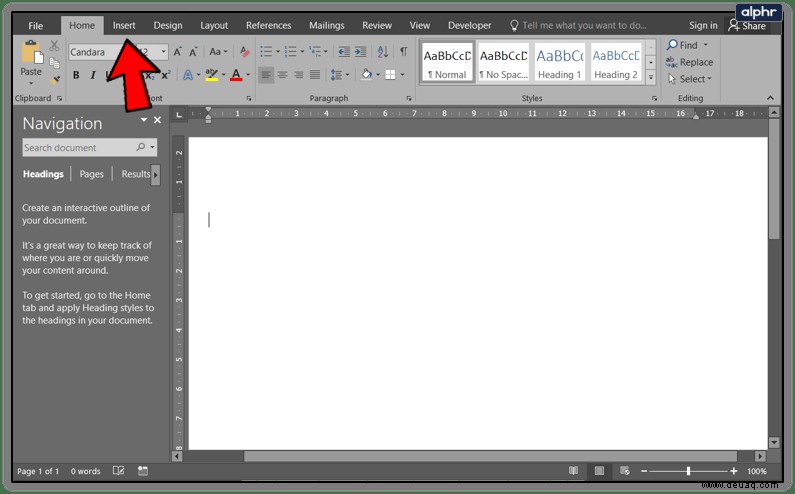
Task: Apply yellow text highlight color
Action: click(212, 75)
